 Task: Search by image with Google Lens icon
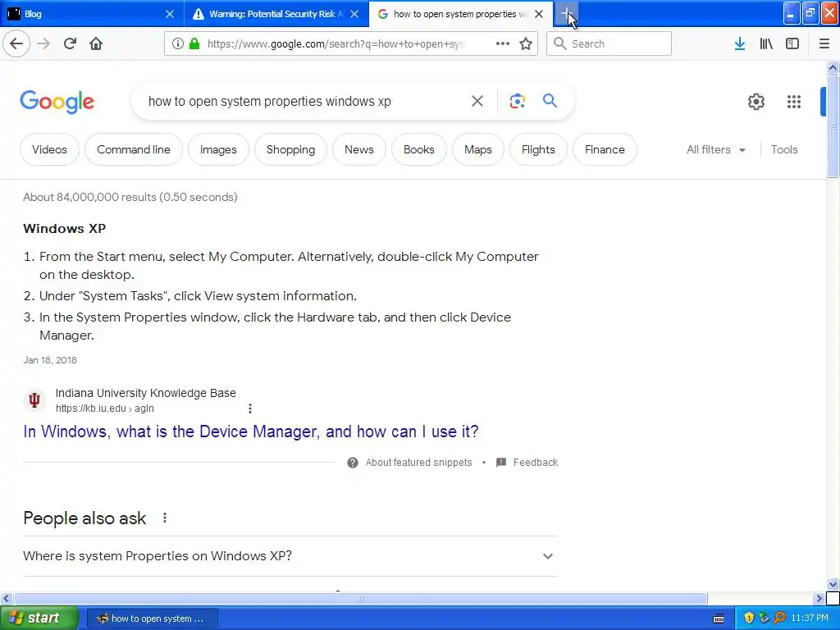pos(517,101)
